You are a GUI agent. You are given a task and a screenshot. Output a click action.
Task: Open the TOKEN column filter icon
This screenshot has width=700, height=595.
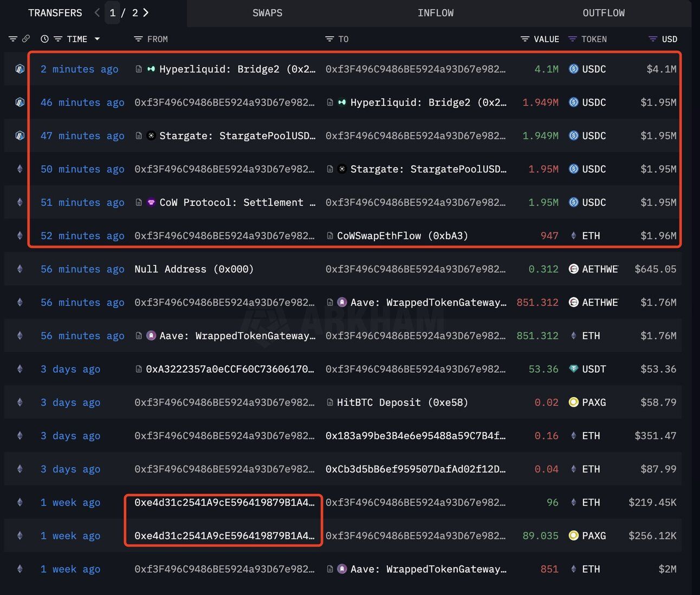click(x=572, y=39)
